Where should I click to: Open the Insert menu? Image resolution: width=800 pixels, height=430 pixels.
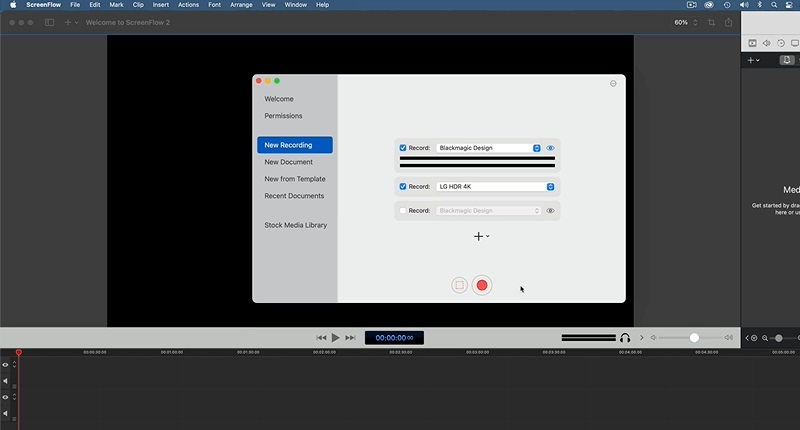pos(161,5)
